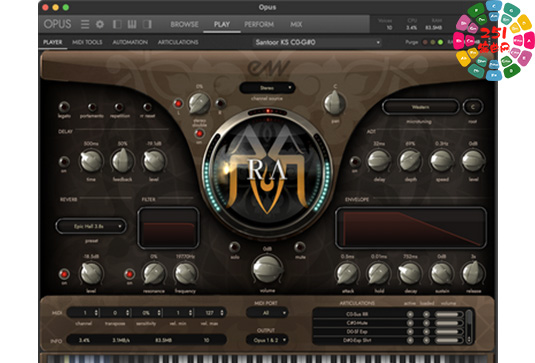This screenshot has height=363, width=535.
Task: Toggle the right panel layout icon
Action: 147,24
